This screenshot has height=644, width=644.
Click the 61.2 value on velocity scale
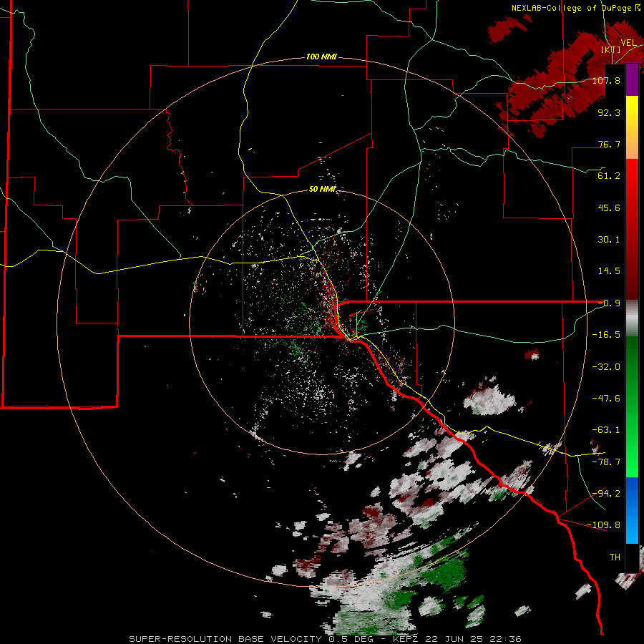609,175
